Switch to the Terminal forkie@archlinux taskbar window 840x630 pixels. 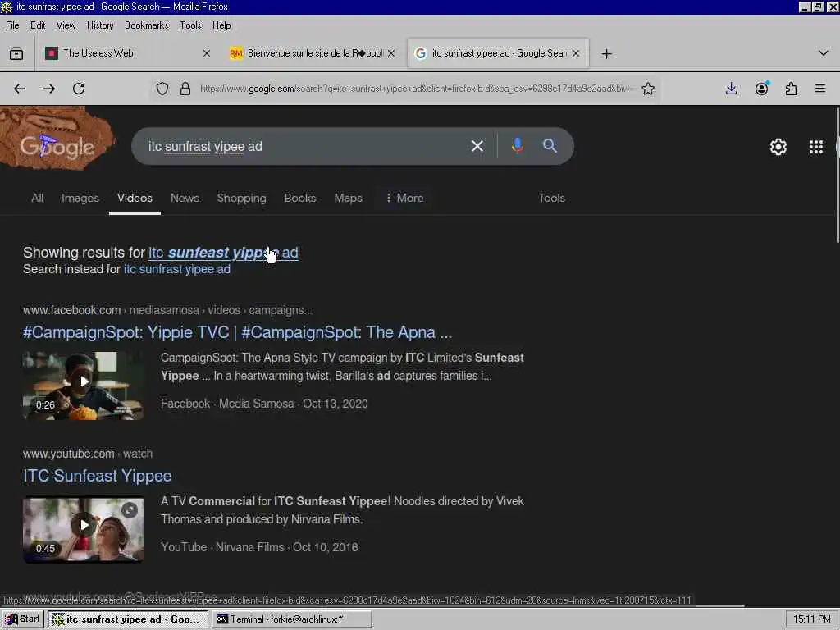[292, 619]
